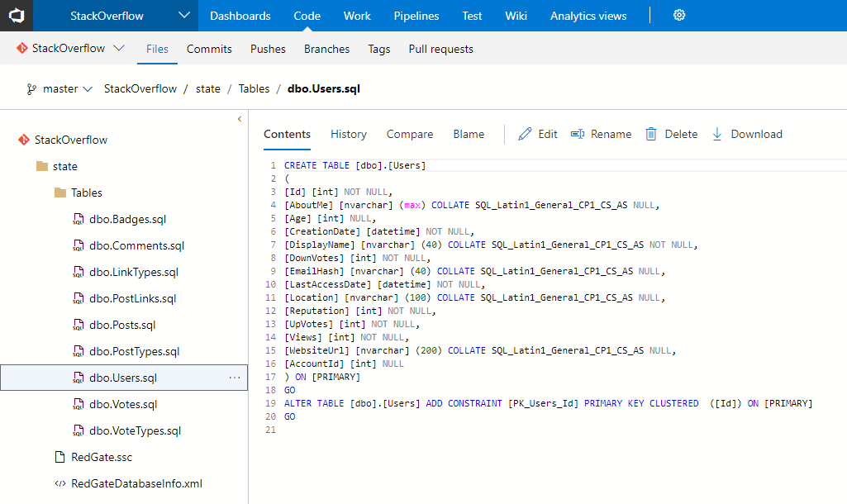847x504 pixels.
Task: Click the Edit button label
Action: [548, 134]
